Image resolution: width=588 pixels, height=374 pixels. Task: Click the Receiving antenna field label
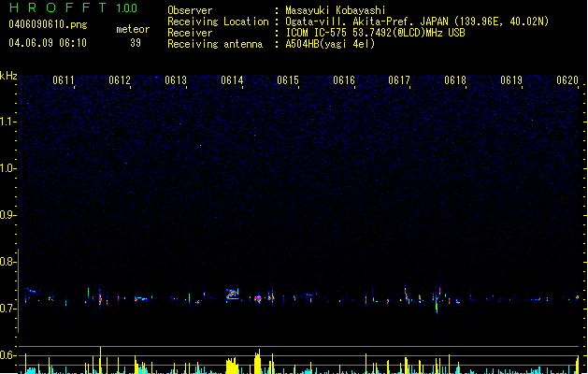click(215, 44)
